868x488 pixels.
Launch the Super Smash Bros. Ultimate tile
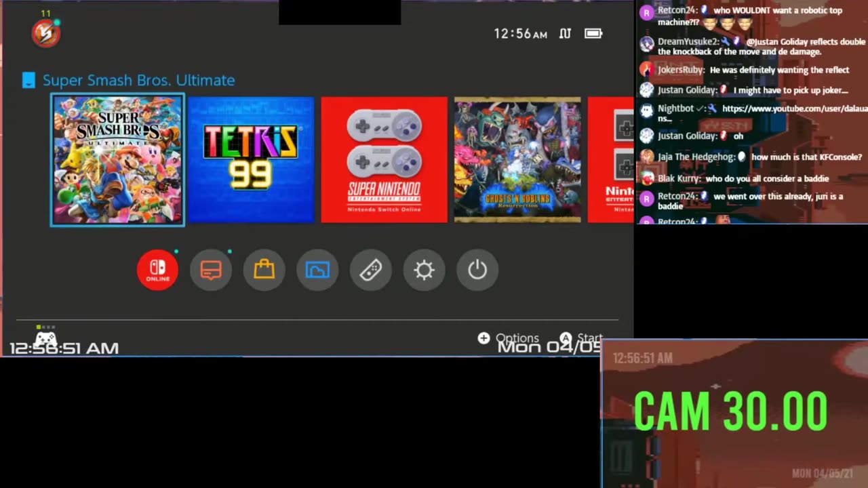(117, 160)
